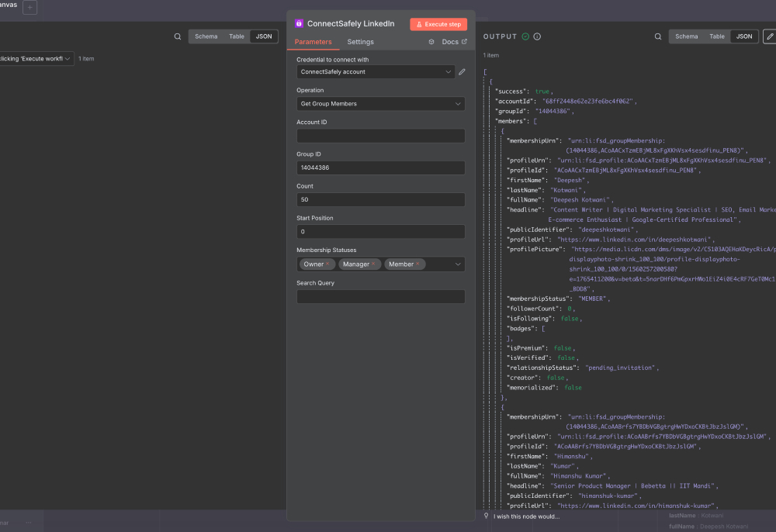
Task: Click the Search Query input field
Action: coord(380,296)
